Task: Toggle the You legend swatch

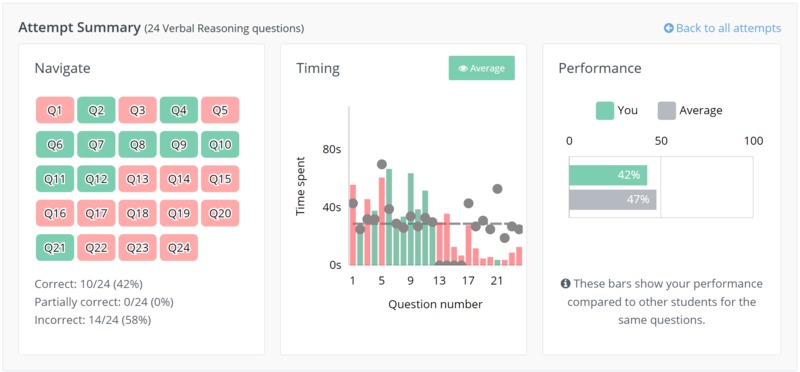Action: click(x=605, y=110)
